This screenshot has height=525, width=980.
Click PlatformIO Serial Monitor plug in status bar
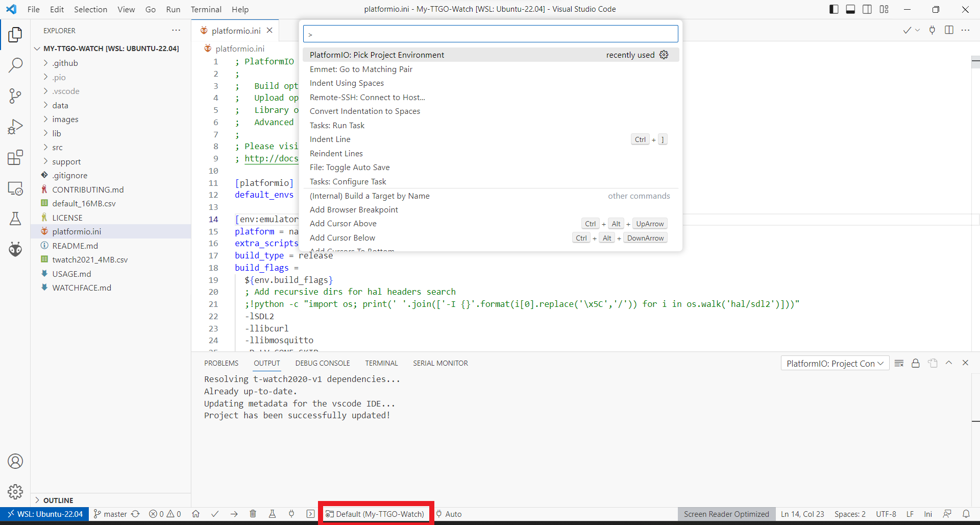291,514
